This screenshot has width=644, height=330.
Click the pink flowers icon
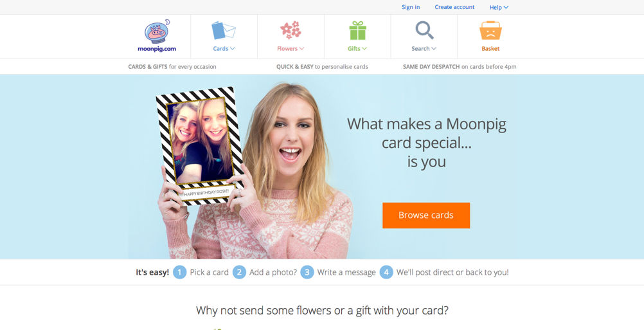291,30
